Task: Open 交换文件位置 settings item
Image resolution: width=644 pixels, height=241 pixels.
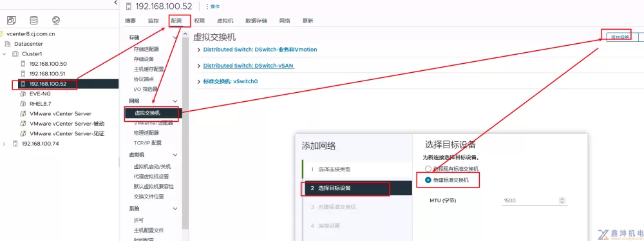Action: 148,197
